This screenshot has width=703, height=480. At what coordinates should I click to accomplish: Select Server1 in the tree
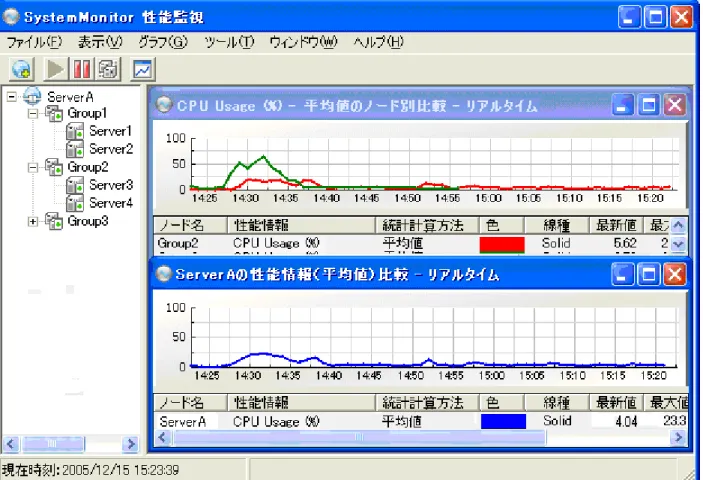[110, 131]
